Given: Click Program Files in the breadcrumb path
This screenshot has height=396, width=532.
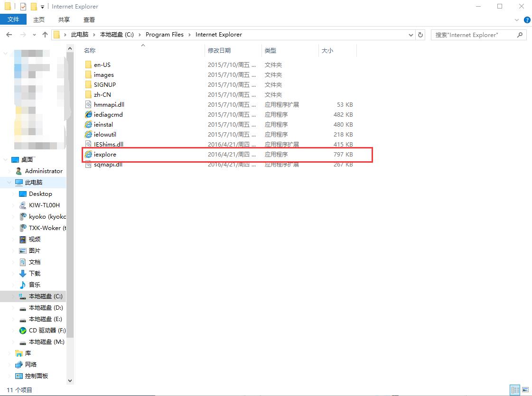Looking at the screenshot, I should (x=164, y=35).
